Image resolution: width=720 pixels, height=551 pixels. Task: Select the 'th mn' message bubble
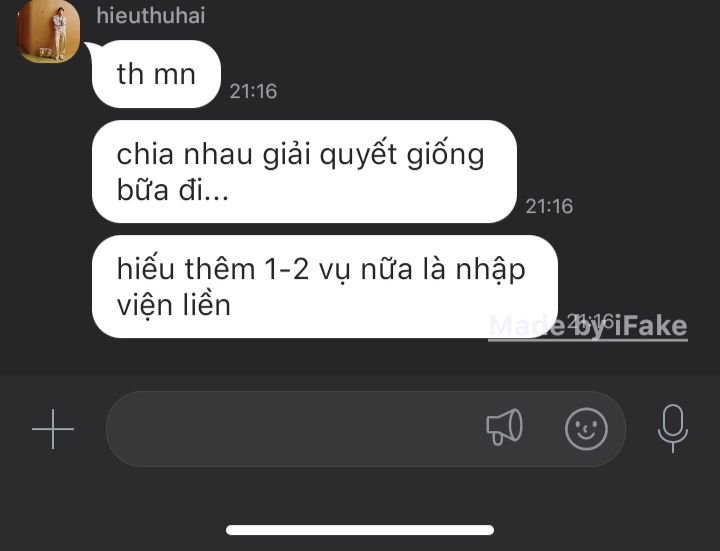tap(156, 74)
